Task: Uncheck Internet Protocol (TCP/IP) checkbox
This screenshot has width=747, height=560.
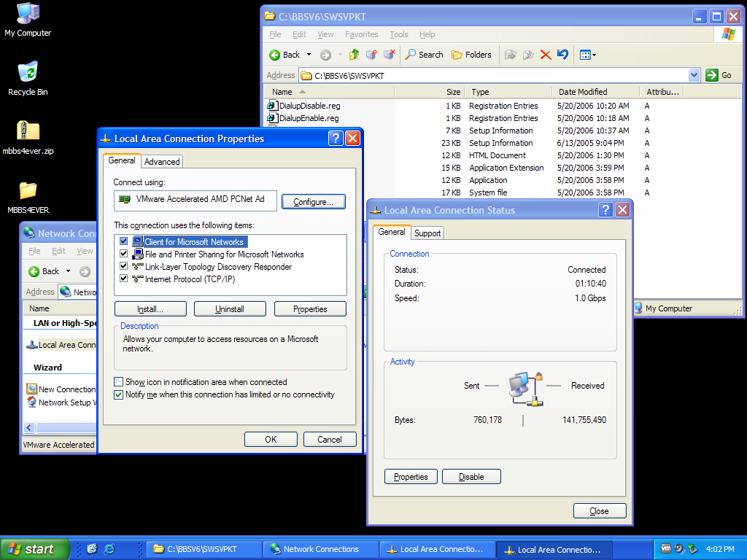Action: click(123, 279)
